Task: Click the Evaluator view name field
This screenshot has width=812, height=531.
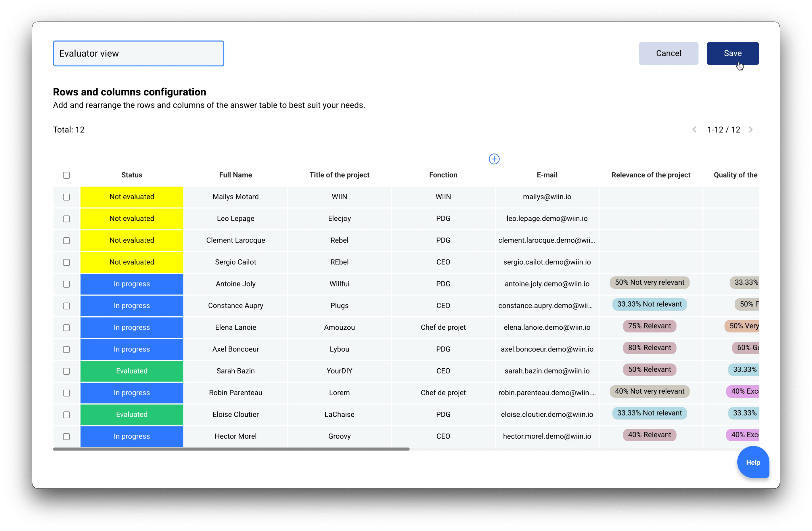Action: click(138, 53)
